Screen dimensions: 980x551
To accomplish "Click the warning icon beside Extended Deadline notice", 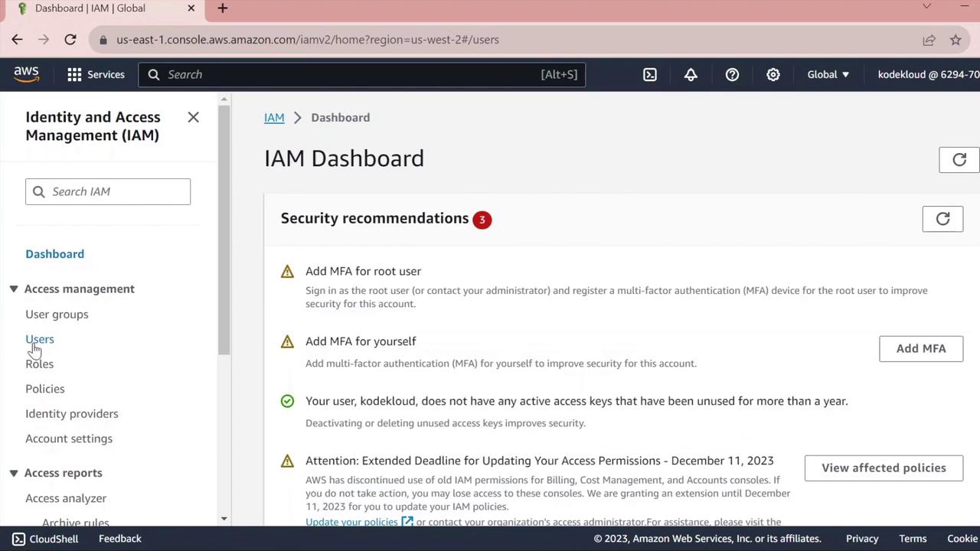I will (287, 461).
